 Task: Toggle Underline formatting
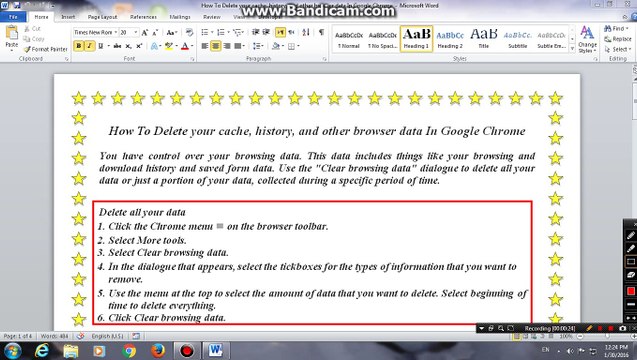coord(100,46)
